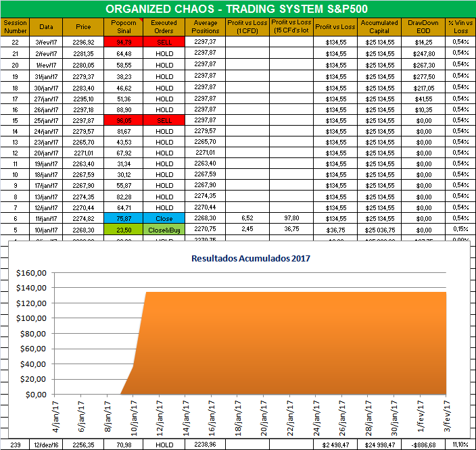The image size is (476, 450).
Task: Select the Profit vs Loss (1 CFD) header
Action: 247,27
